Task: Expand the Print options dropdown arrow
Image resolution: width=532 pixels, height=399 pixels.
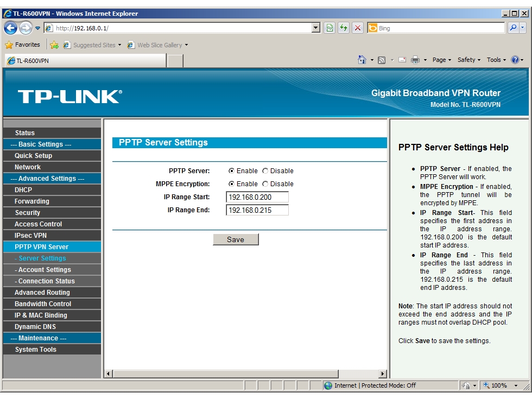Action: click(425, 60)
